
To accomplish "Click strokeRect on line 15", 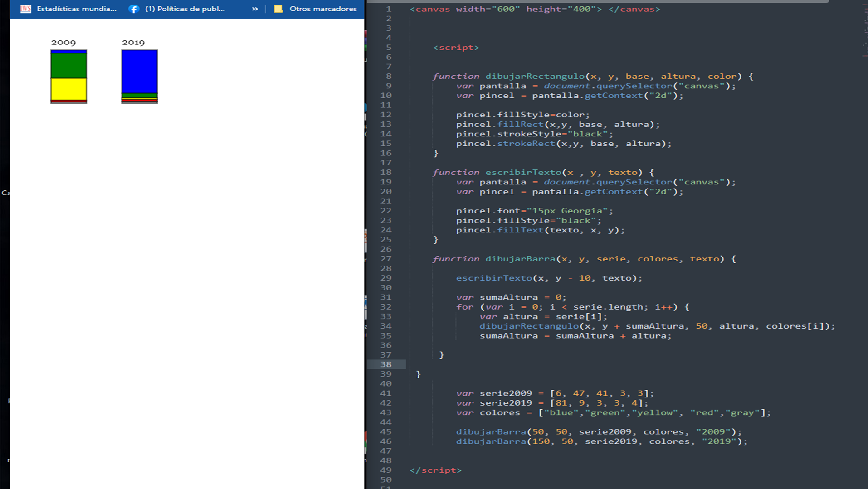I will [x=527, y=144].
